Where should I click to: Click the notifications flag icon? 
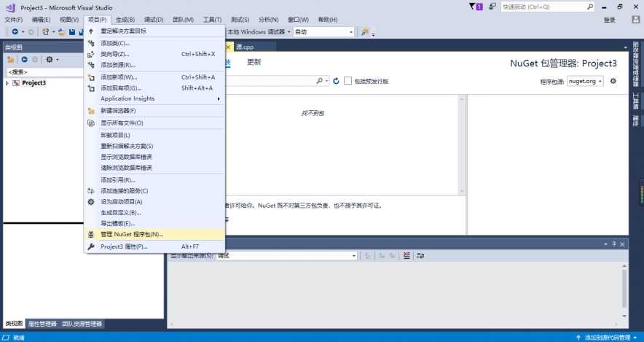(x=476, y=7)
